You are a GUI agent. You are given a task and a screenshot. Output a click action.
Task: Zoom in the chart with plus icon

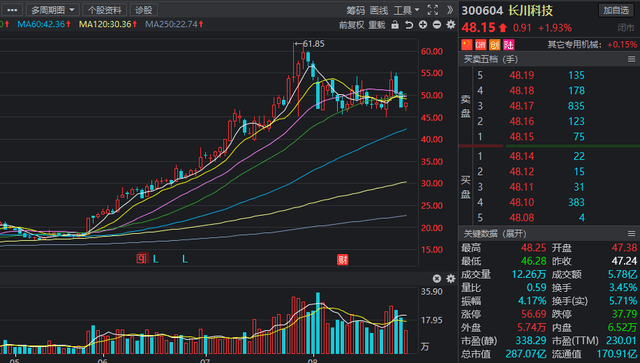tap(423, 25)
